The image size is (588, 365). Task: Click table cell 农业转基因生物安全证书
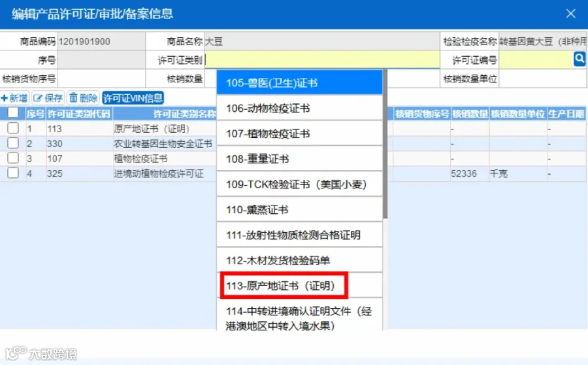[163, 143]
